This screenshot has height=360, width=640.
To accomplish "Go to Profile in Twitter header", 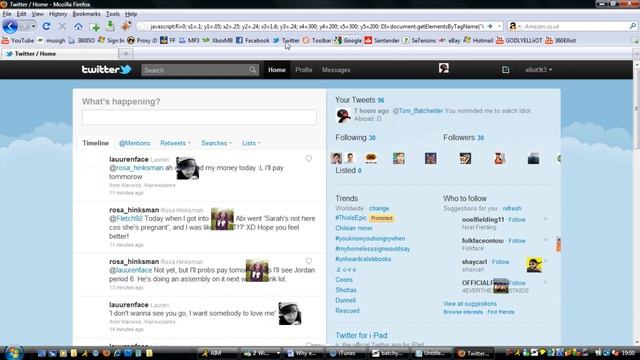I will (304, 70).
